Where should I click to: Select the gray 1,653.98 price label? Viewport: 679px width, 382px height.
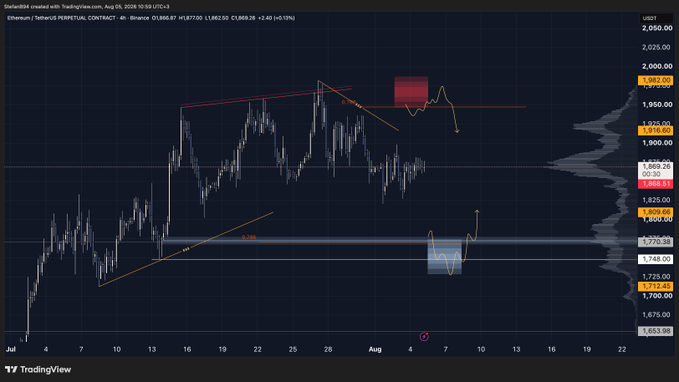point(656,331)
